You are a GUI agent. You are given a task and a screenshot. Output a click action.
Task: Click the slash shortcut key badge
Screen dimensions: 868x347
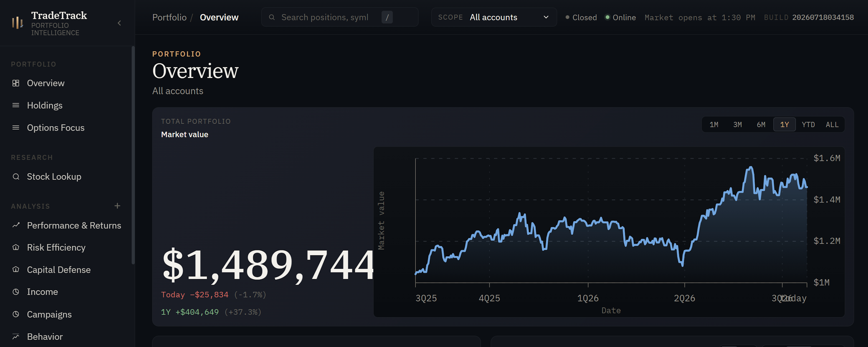387,17
